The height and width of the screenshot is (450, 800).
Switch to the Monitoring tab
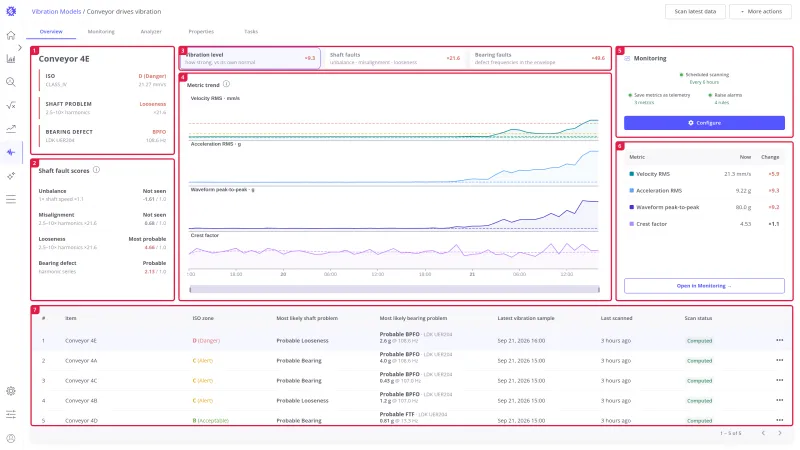[x=101, y=32]
